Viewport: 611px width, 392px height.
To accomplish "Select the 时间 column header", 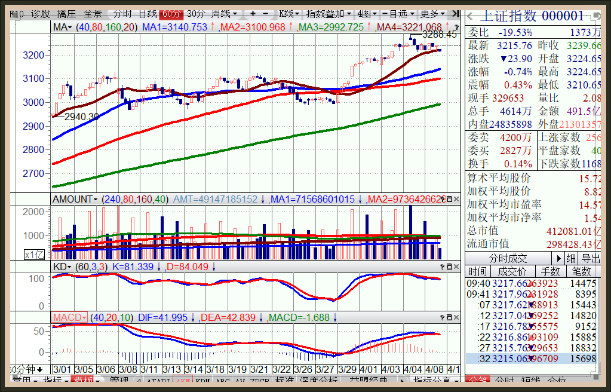I will click(477, 271).
